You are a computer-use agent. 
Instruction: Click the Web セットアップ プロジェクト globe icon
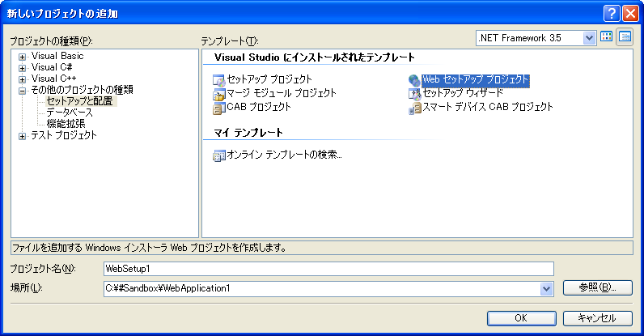click(x=414, y=80)
